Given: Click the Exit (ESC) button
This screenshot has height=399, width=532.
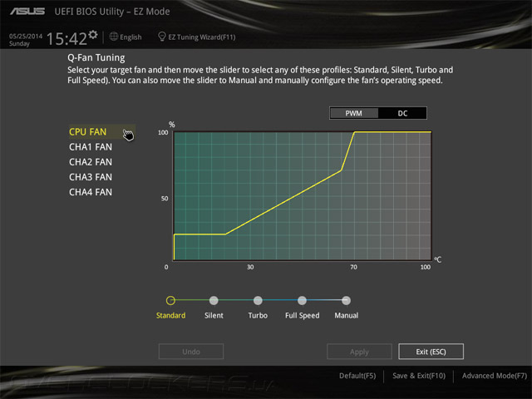Looking at the screenshot, I should (x=431, y=352).
